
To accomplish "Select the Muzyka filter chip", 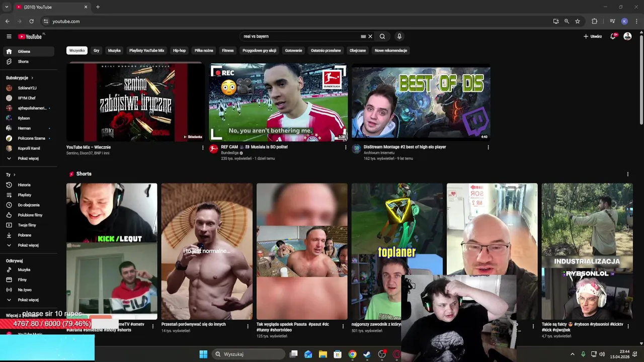I will coord(114,50).
